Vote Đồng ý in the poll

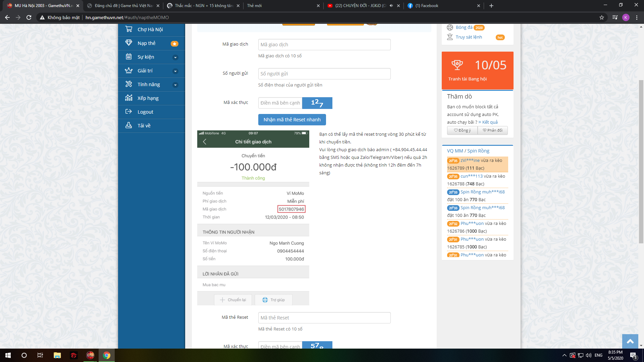point(462,130)
